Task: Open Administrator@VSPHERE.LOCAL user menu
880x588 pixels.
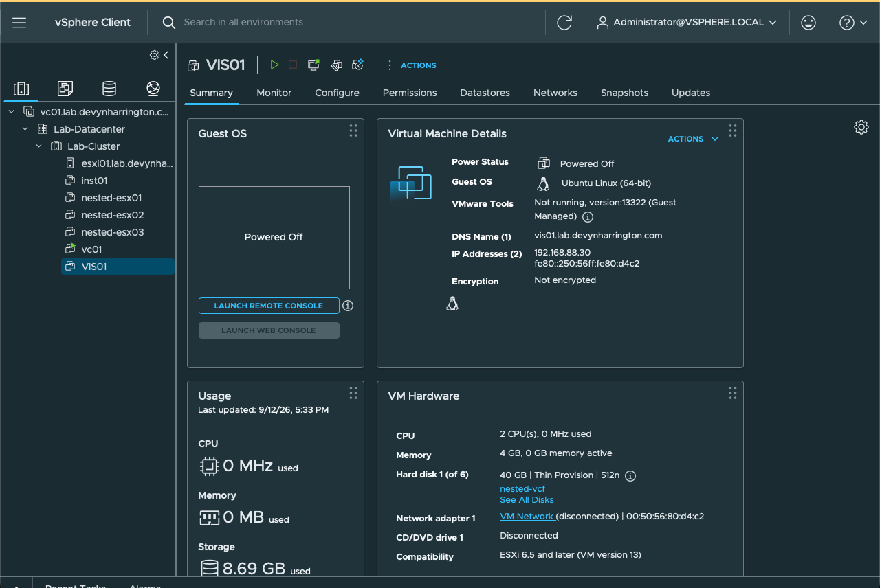Action: [687, 23]
